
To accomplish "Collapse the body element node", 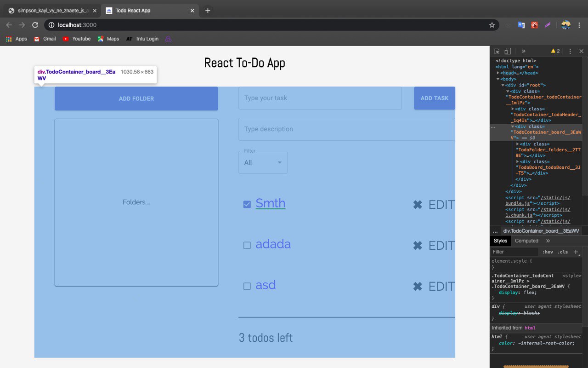I will click(x=498, y=79).
